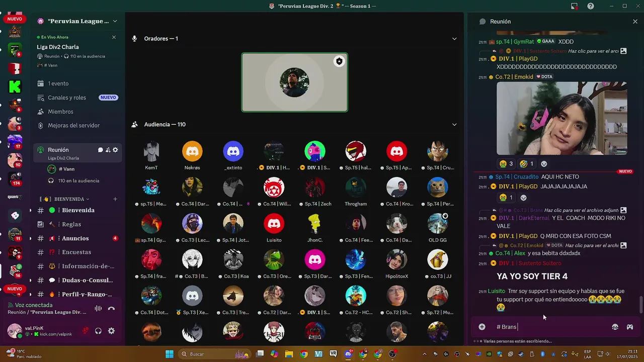The height and width of the screenshot is (362, 644).
Task: Collapse the Oradores section chevron
Action: tap(454, 39)
